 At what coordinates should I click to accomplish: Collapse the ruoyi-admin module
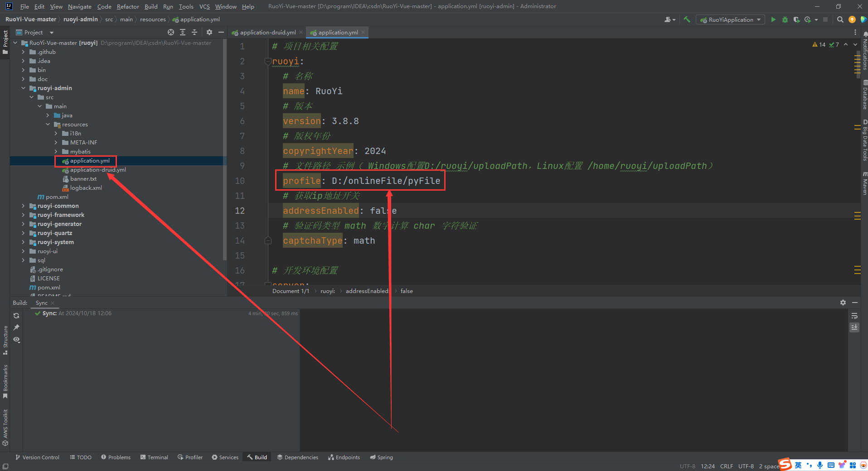[23, 88]
